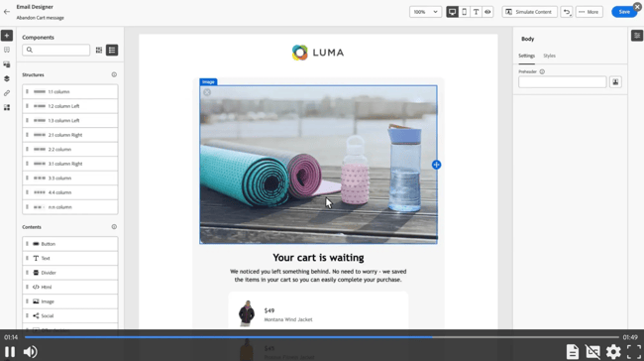Select the 3:3 column structure
Viewport: 644px width, 361px height.
70,179
